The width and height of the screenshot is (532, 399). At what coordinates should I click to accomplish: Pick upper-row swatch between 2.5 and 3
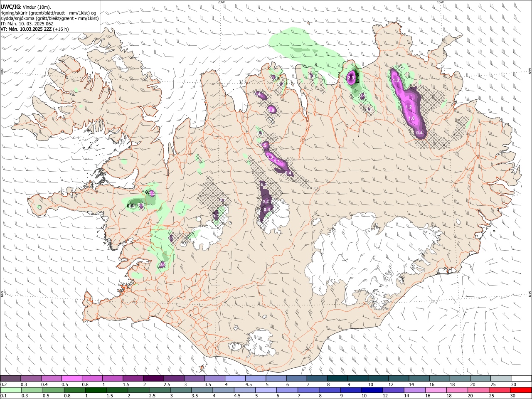click(174, 379)
